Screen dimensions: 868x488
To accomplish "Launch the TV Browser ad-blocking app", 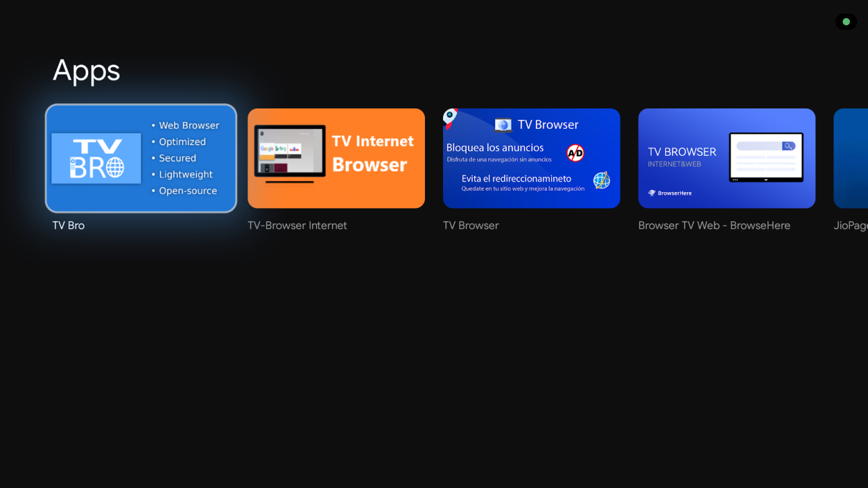I will (531, 158).
